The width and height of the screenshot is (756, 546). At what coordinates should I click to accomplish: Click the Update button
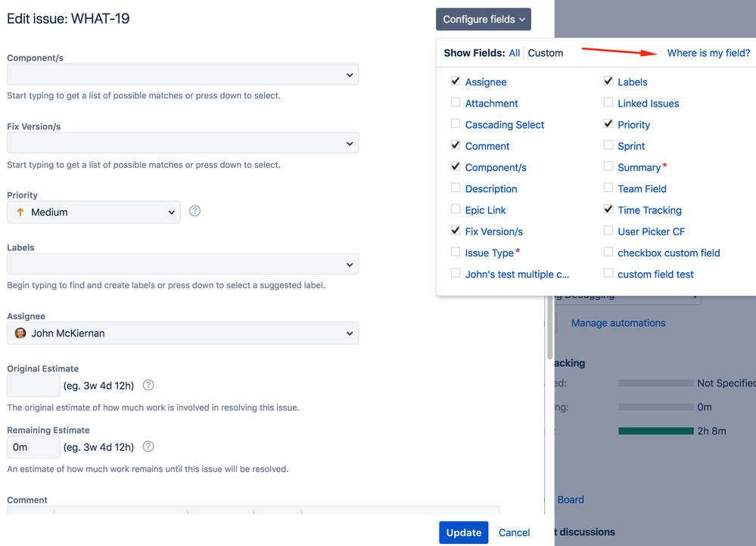tap(464, 532)
